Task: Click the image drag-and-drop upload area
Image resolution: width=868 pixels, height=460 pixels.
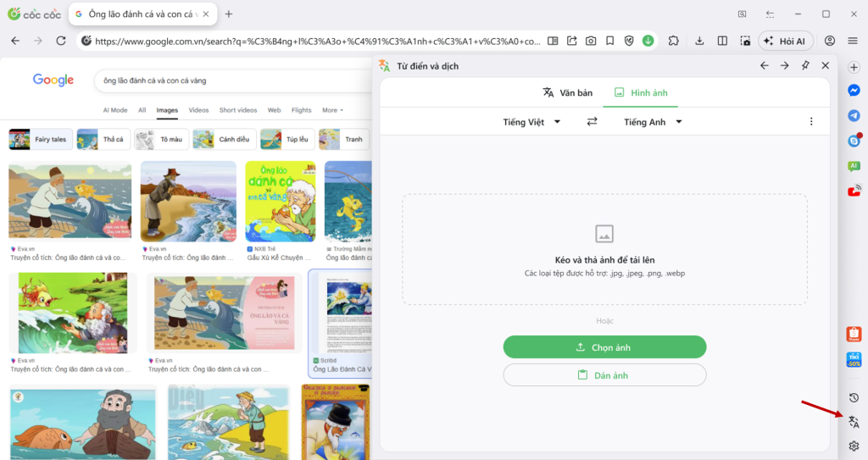Action: pyautogui.click(x=604, y=249)
